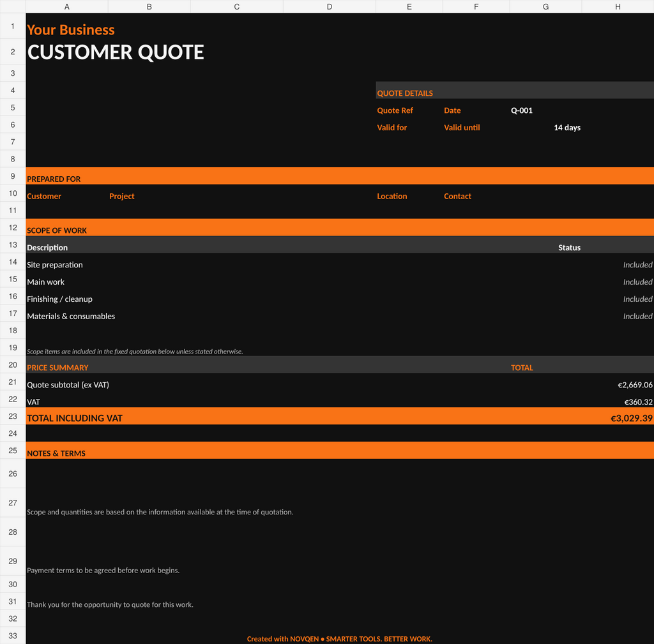Viewport: 654px width, 644px height.
Task: Click the 'Contact' label cell
Action: coord(457,197)
